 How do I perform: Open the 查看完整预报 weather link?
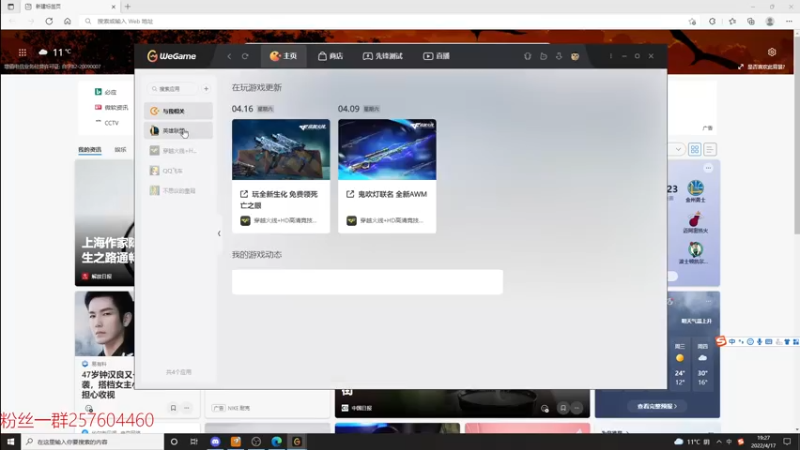pos(657,407)
